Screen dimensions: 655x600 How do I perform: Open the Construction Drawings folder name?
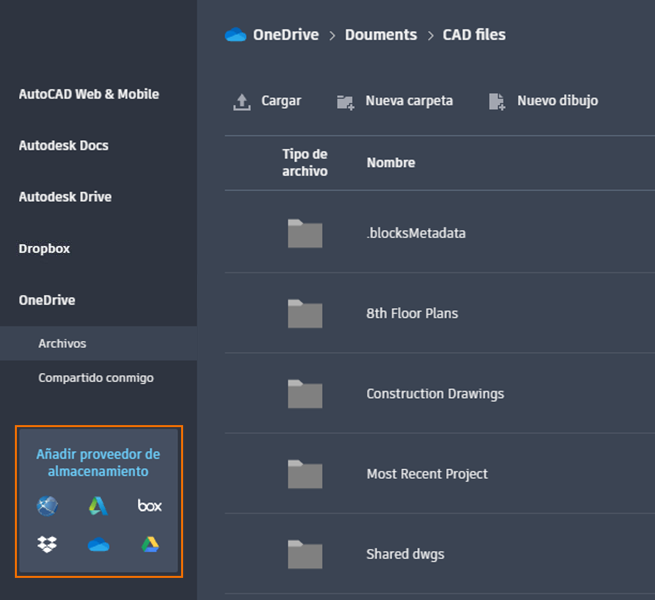click(x=435, y=394)
